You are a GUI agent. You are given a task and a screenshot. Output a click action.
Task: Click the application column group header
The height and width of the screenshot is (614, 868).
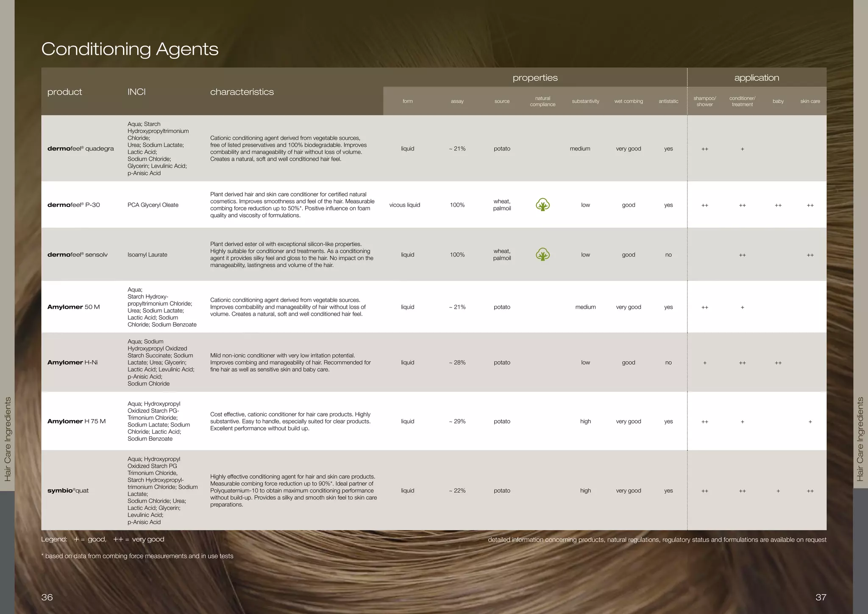(x=757, y=78)
